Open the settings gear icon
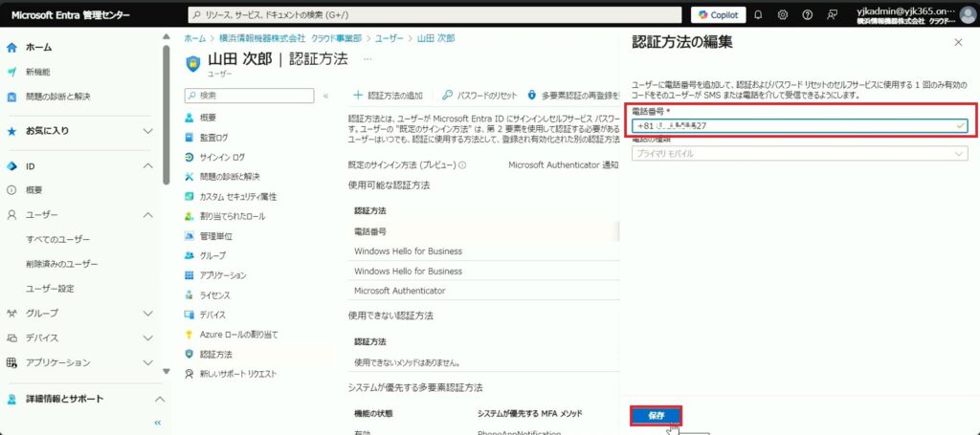980x435 pixels. click(783, 15)
